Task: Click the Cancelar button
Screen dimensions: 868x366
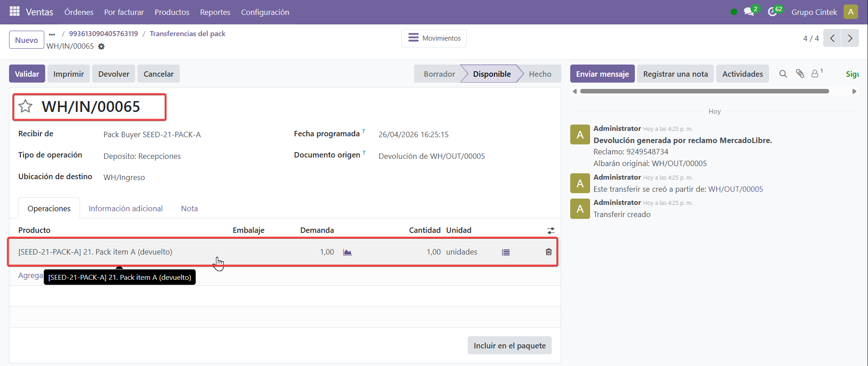Action: pos(159,74)
